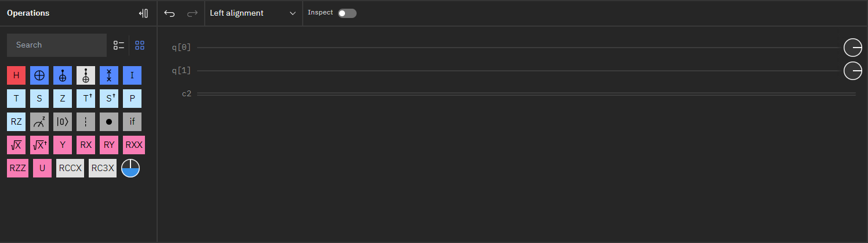
Task: Toggle the Inspect switch
Action: 347,13
